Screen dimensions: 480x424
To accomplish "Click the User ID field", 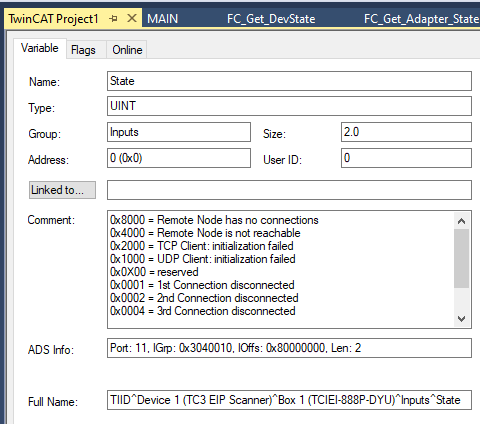I will tap(406, 158).
